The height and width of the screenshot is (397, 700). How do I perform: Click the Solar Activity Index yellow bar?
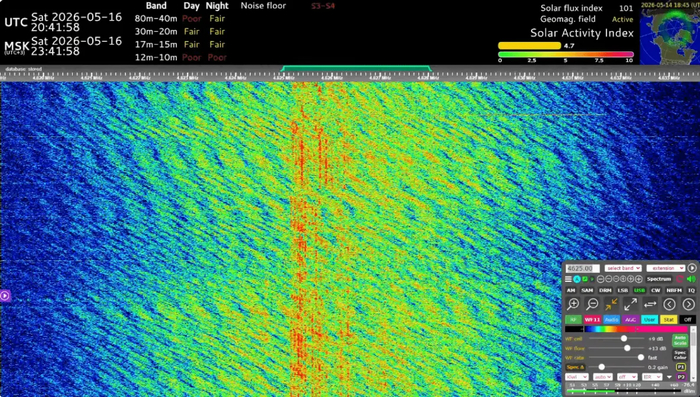(x=529, y=46)
